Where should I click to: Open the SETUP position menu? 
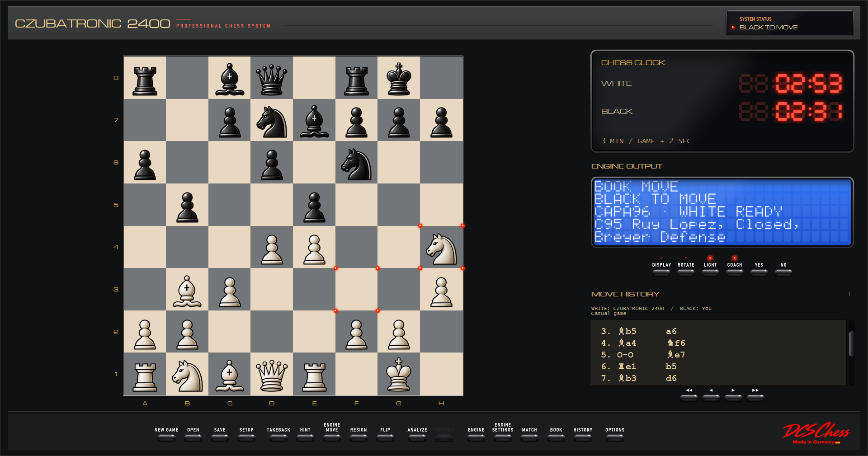[246, 437]
